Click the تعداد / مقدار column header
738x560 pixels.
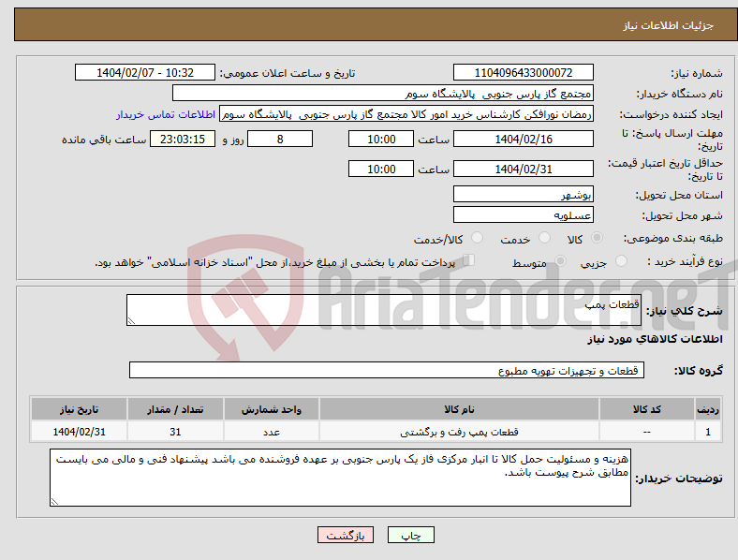[x=175, y=409]
